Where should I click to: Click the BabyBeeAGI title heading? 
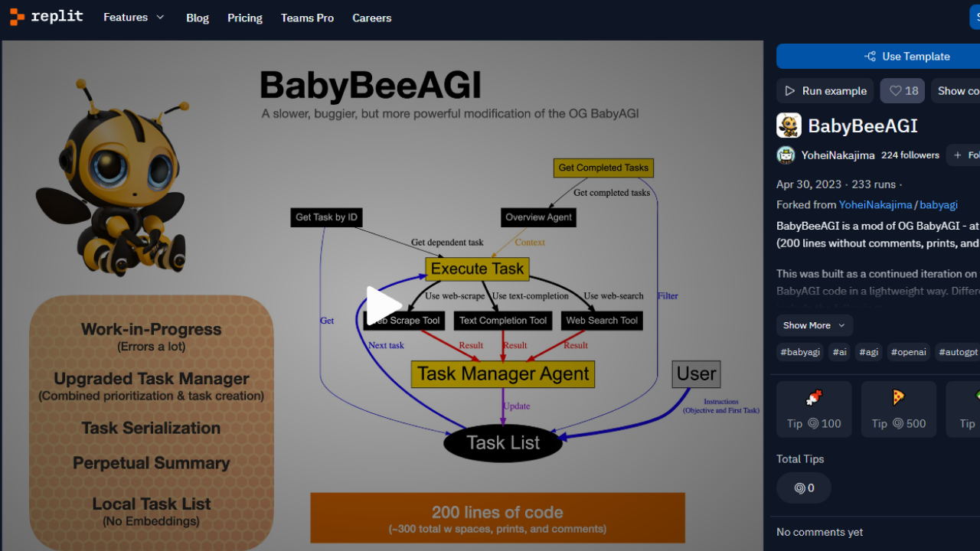point(863,126)
